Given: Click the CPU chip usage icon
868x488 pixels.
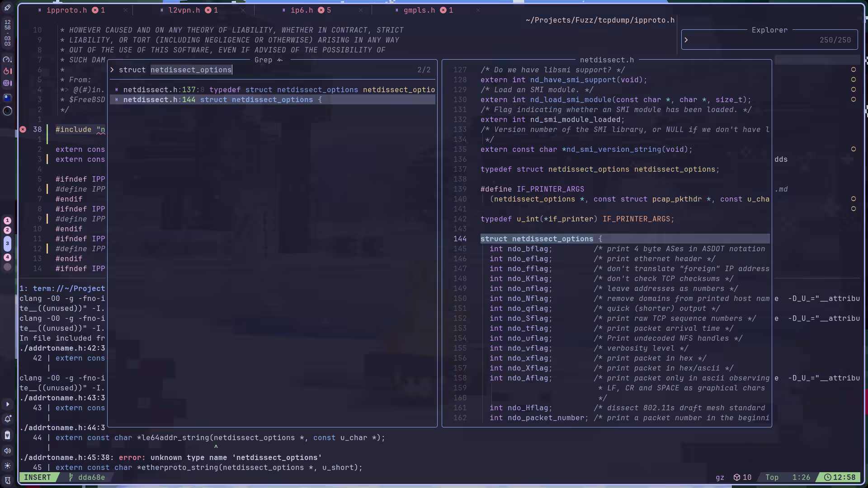Looking at the screenshot, I should (x=7, y=83).
